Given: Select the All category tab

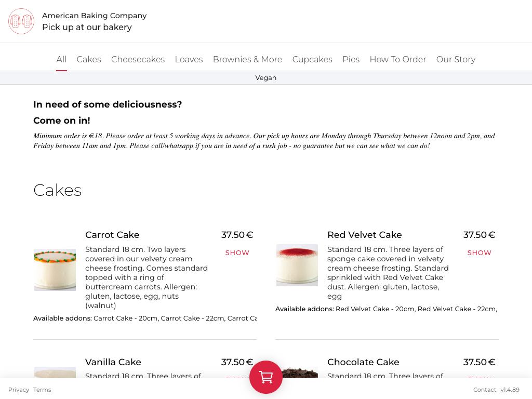Looking at the screenshot, I should click(61, 59).
